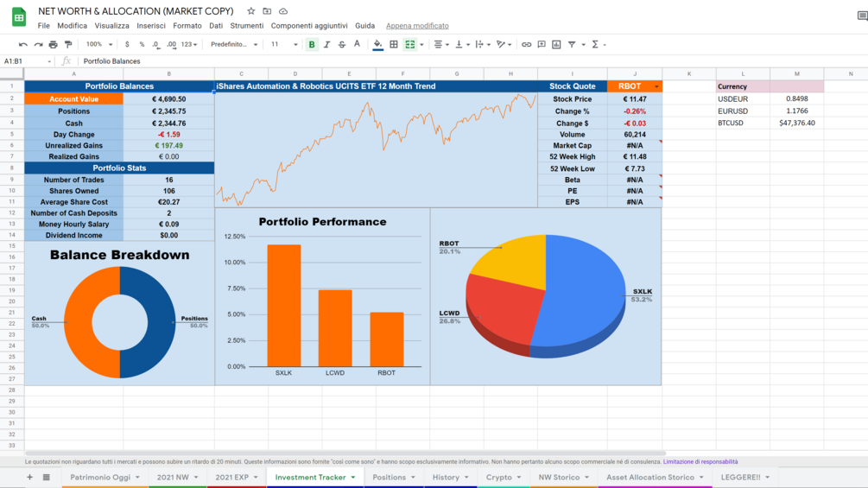Open the font family dropdown
The height and width of the screenshot is (488, 868).
pyautogui.click(x=233, y=44)
